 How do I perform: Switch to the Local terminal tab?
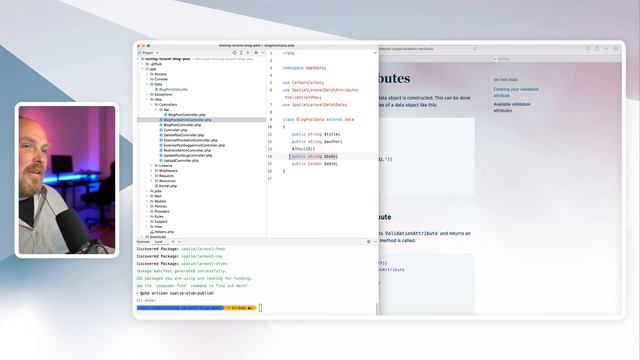point(159,242)
